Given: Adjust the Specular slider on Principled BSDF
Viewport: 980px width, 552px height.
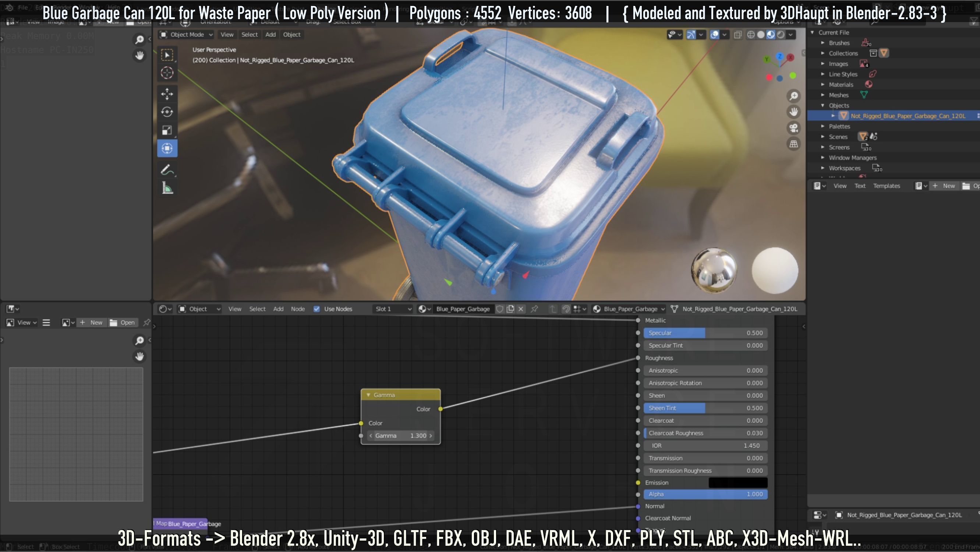Looking at the screenshot, I should pos(706,333).
